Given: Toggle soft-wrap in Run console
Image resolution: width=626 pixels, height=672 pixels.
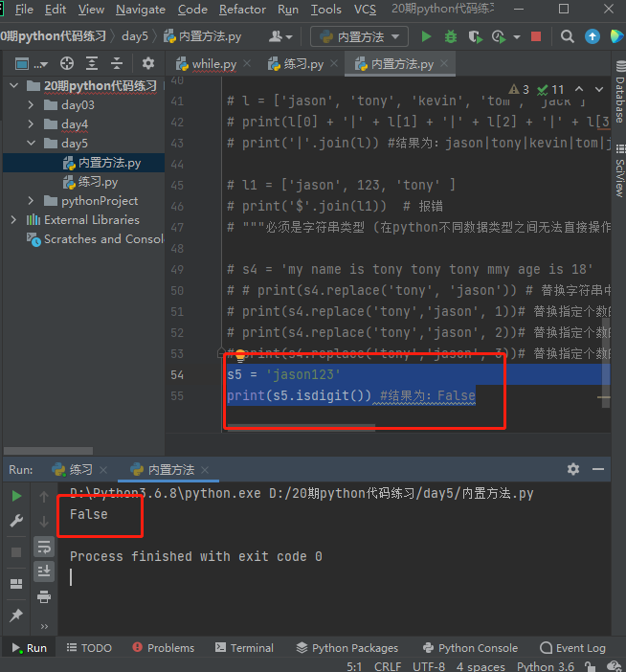Looking at the screenshot, I should click(x=44, y=547).
